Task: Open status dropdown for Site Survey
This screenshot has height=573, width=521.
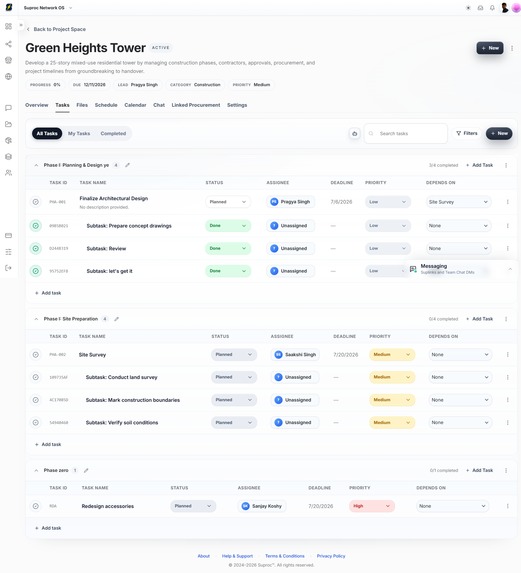Action: coord(234,354)
